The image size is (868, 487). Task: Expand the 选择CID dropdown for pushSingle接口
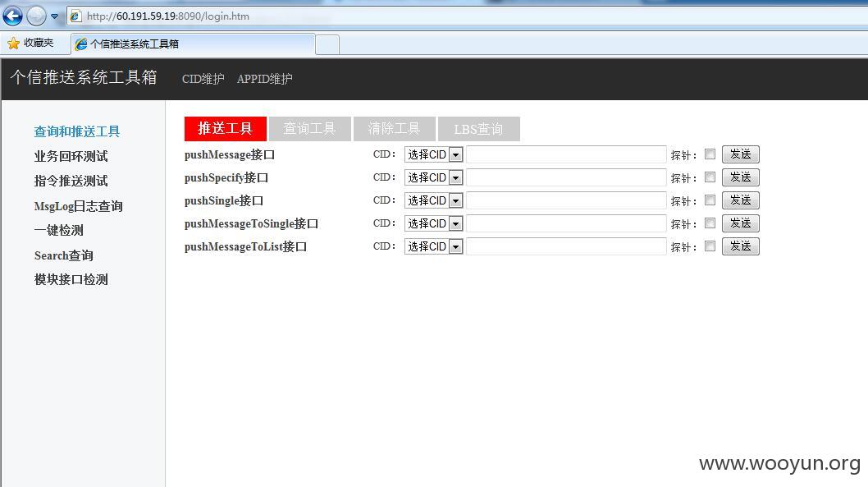433,200
